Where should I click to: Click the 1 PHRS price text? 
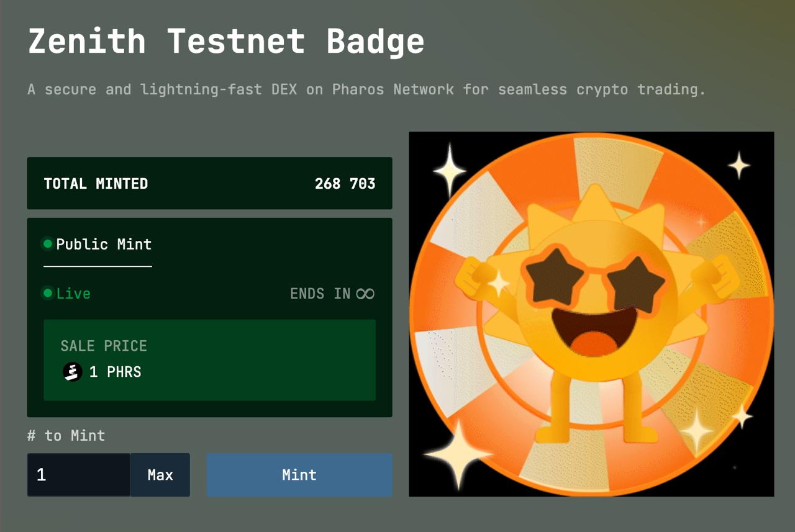pyautogui.click(x=116, y=372)
